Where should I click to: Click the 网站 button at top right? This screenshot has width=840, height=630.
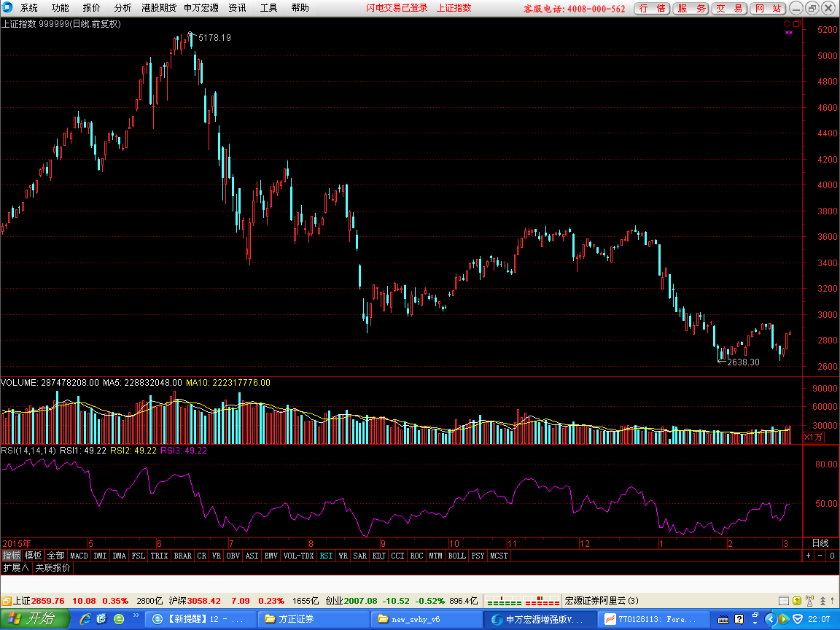[x=769, y=9]
